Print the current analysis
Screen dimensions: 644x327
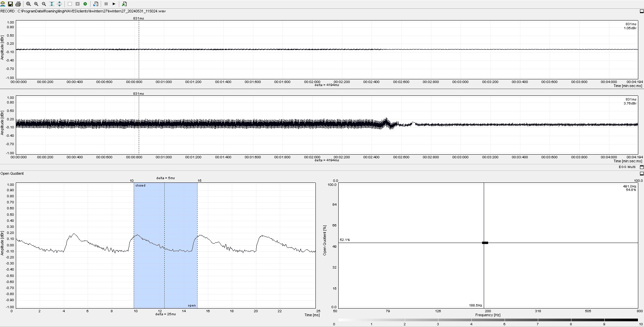[18, 4]
